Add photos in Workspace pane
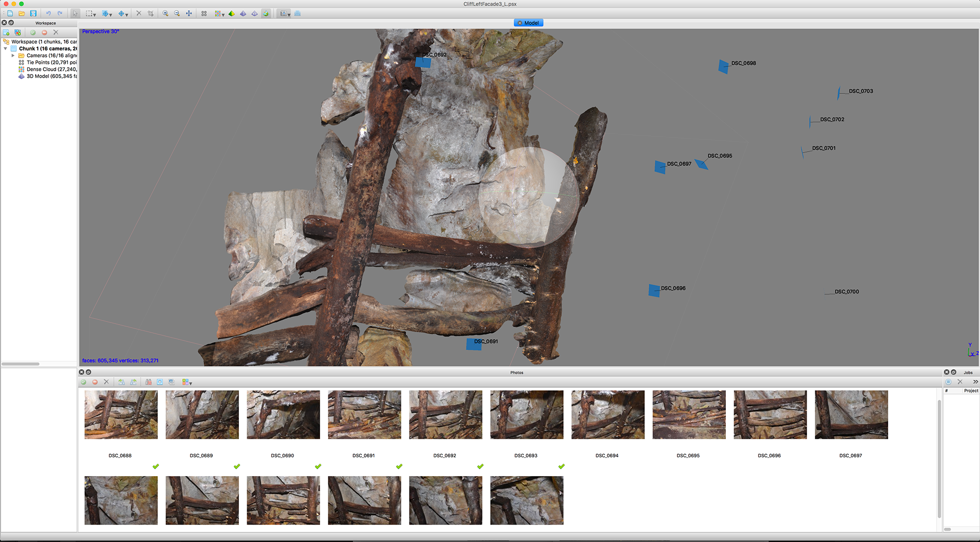The image size is (980, 542). click(x=18, y=32)
